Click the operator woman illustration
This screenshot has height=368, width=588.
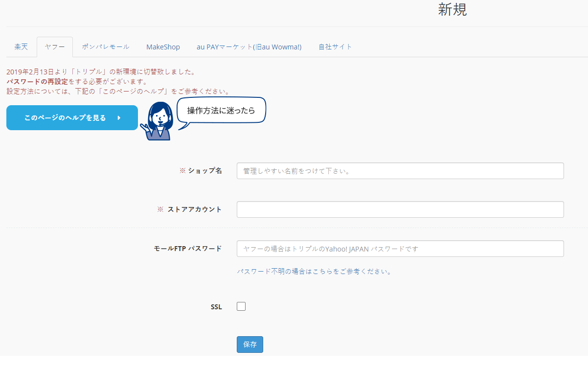pyautogui.click(x=157, y=121)
